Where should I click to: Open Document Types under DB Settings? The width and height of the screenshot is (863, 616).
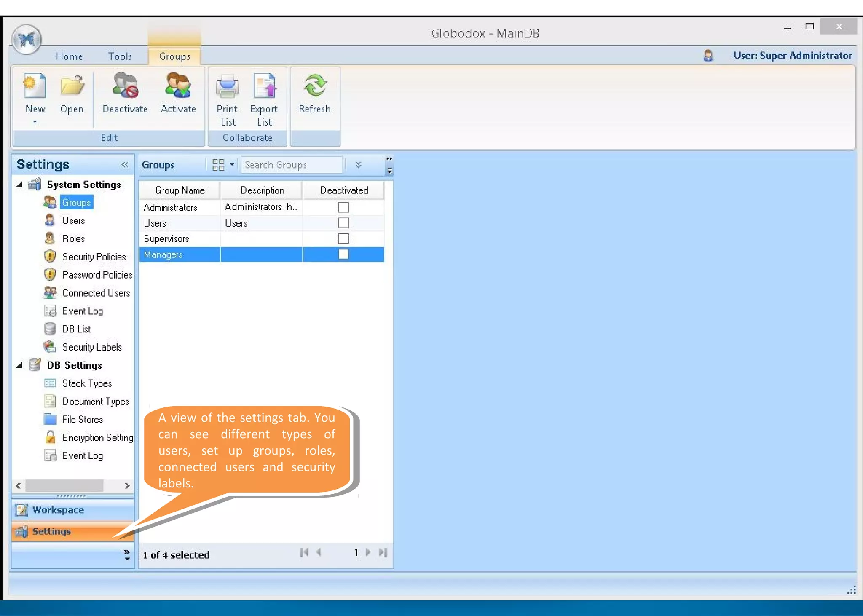[x=96, y=402]
